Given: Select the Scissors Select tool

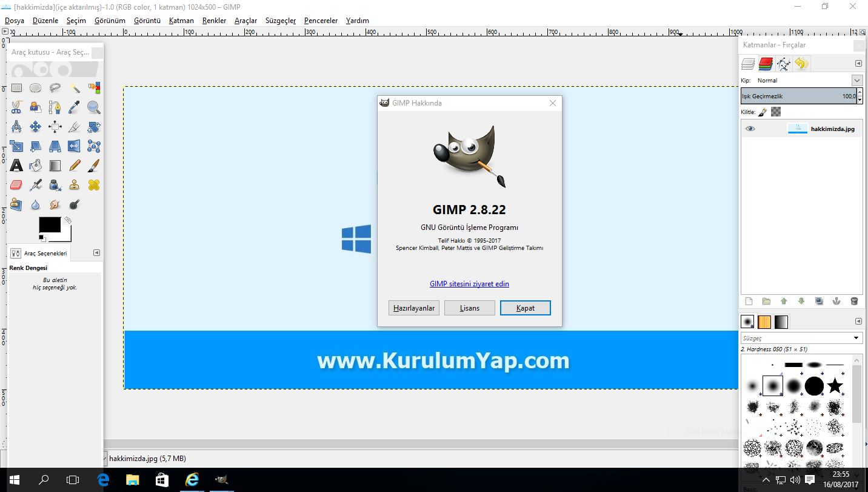Looking at the screenshot, I should 16,107.
